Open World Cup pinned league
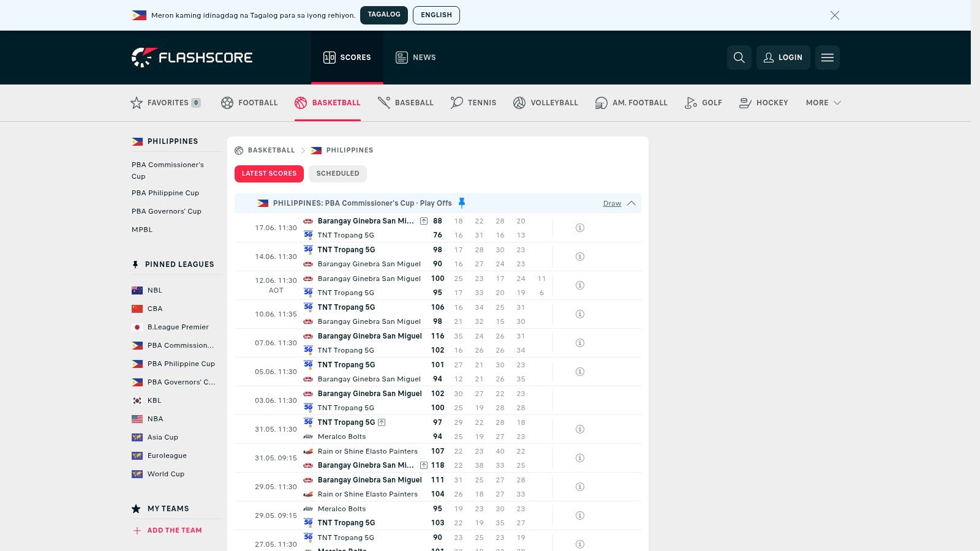Screen dimensions: 980x551 pyautogui.click(x=166, y=474)
